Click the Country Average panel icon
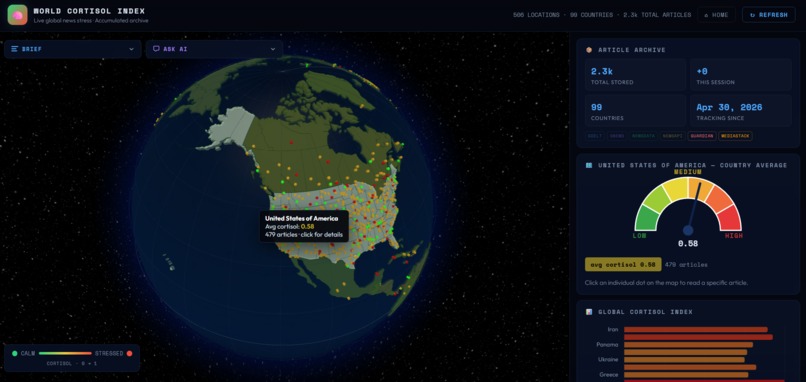 coord(589,165)
